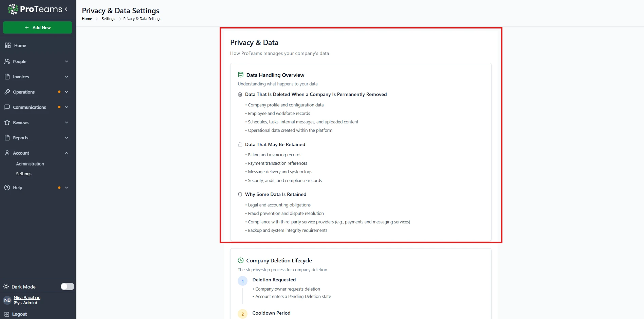
Task: Open Administration under Account
Action: tap(30, 164)
